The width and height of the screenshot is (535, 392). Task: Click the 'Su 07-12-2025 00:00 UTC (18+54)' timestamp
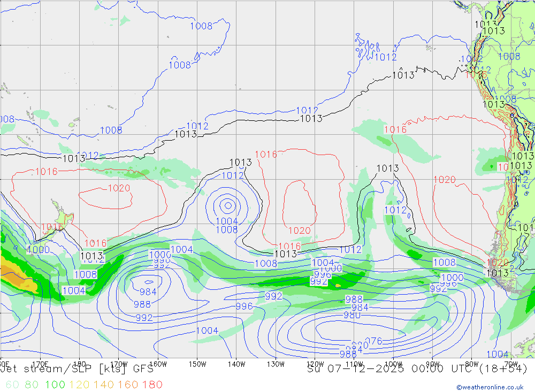[x=417, y=369]
